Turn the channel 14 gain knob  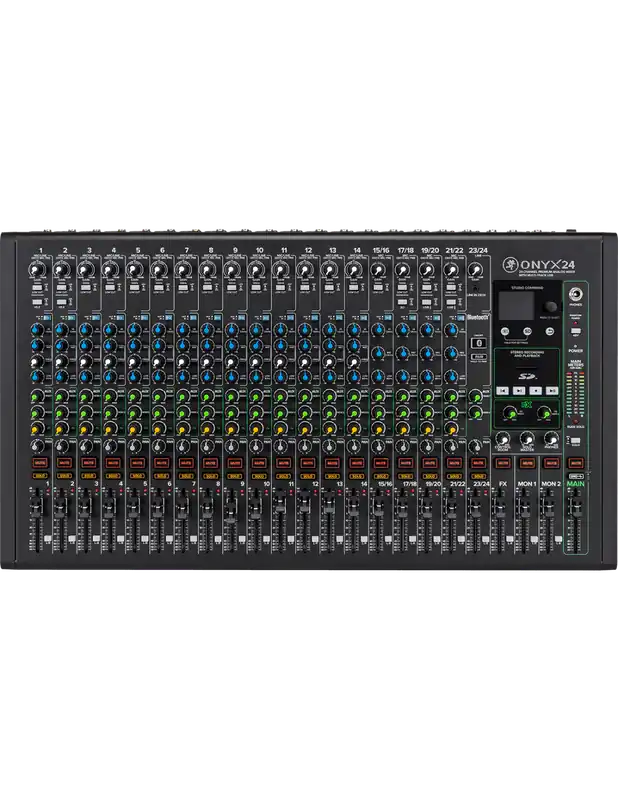pyautogui.click(x=353, y=269)
